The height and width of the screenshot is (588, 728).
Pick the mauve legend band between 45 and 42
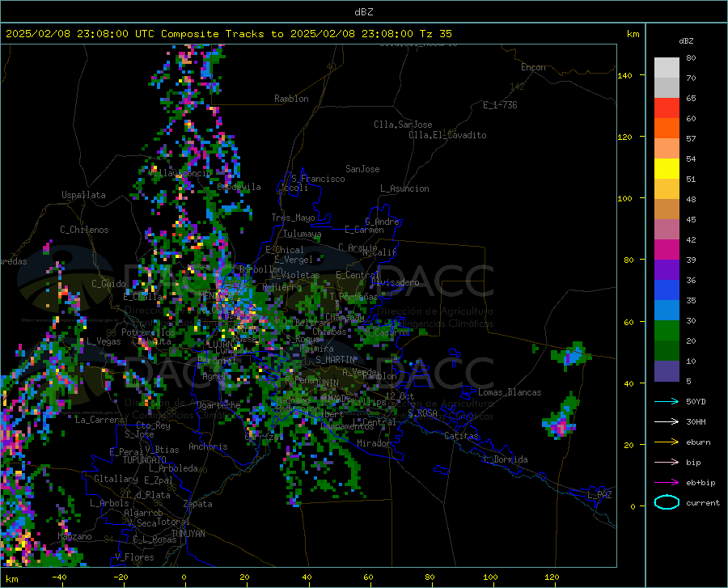(667, 230)
